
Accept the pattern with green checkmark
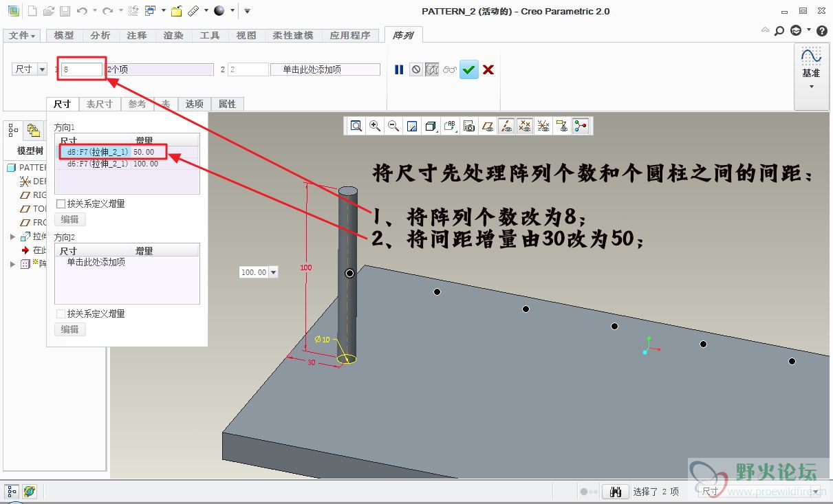click(469, 69)
